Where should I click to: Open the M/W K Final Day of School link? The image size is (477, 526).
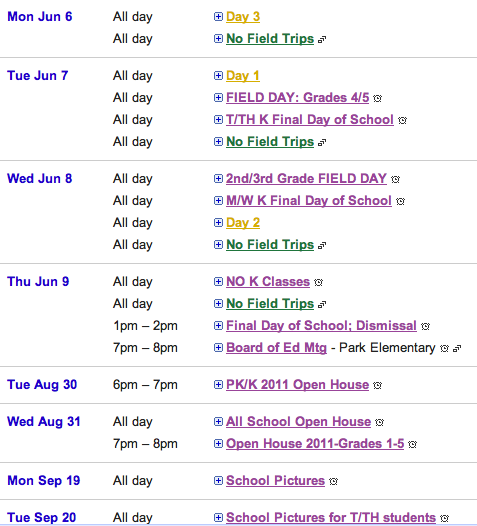309,201
